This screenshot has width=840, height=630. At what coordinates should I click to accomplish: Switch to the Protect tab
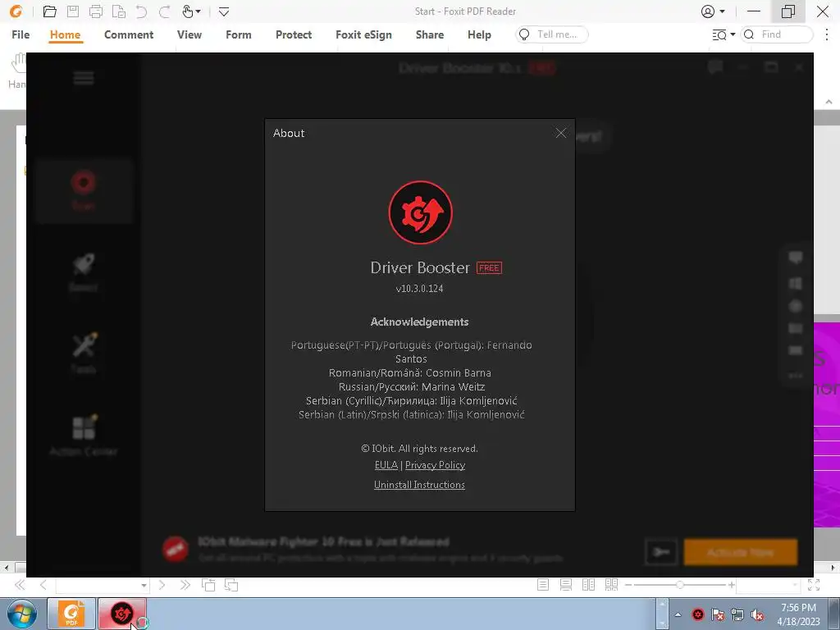pos(294,34)
